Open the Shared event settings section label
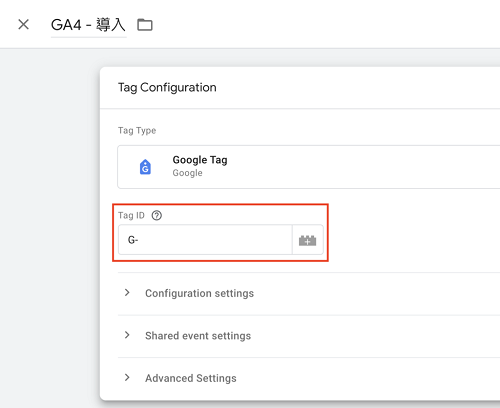500x408 pixels. tap(198, 336)
